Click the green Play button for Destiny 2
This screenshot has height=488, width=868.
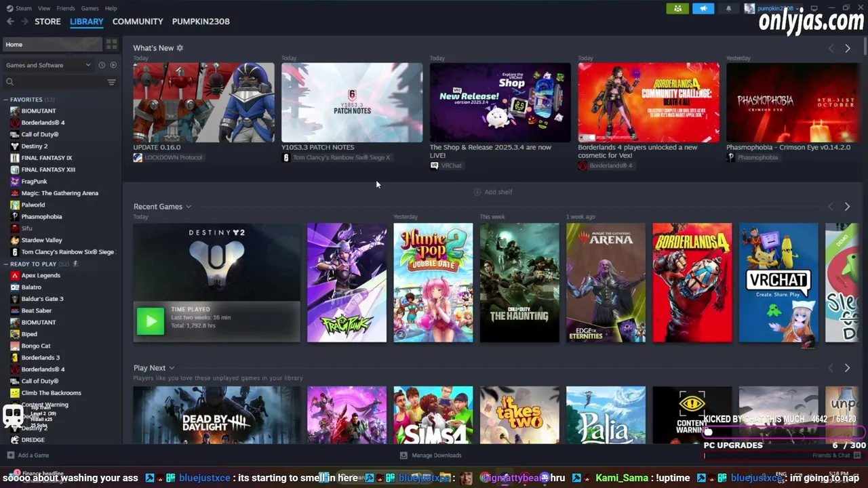151,321
